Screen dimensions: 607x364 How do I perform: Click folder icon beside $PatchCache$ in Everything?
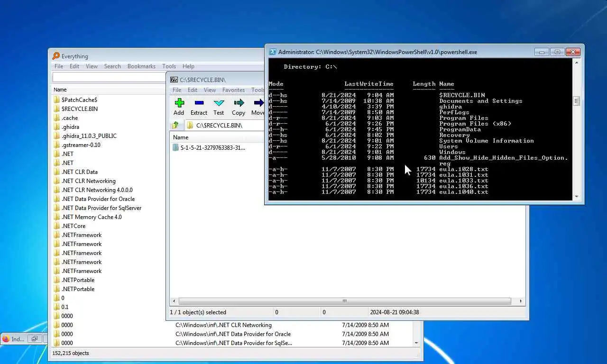(56, 100)
